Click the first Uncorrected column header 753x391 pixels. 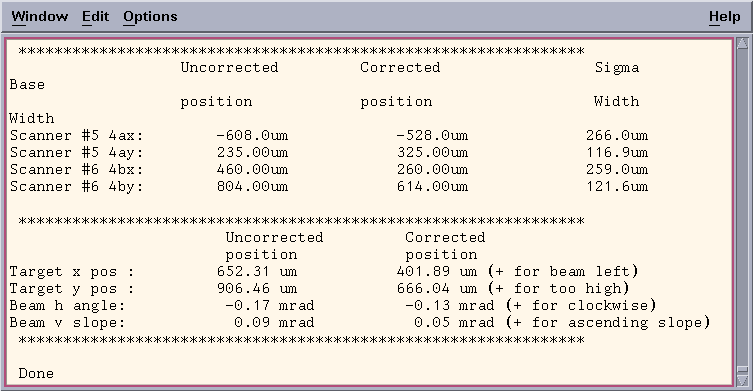click(230, 67)
